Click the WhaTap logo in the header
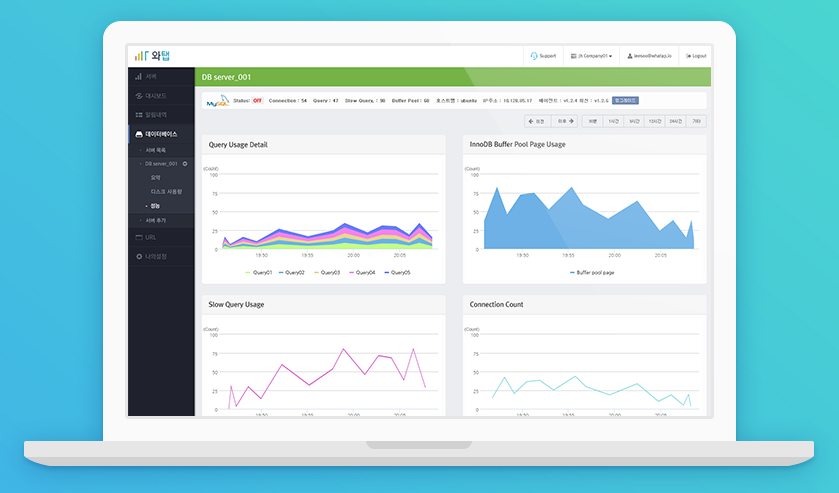Screen dimensions: 839x493 [x=152, y=56]
